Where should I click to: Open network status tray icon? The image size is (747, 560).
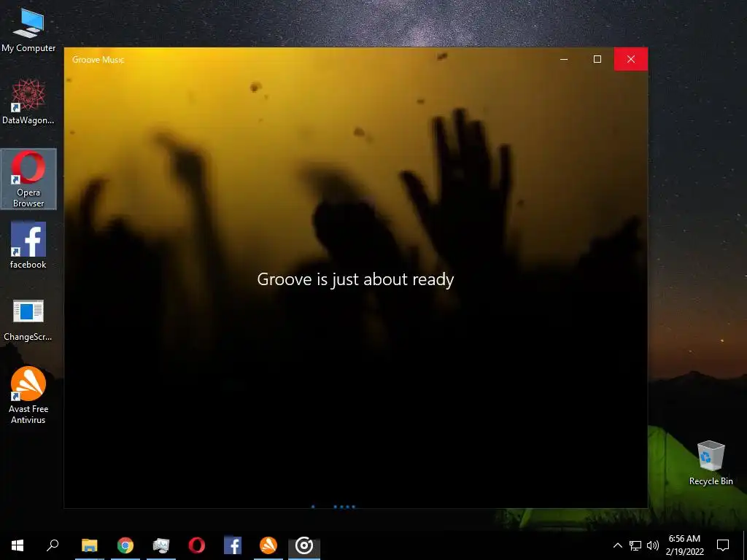[635, 545]
